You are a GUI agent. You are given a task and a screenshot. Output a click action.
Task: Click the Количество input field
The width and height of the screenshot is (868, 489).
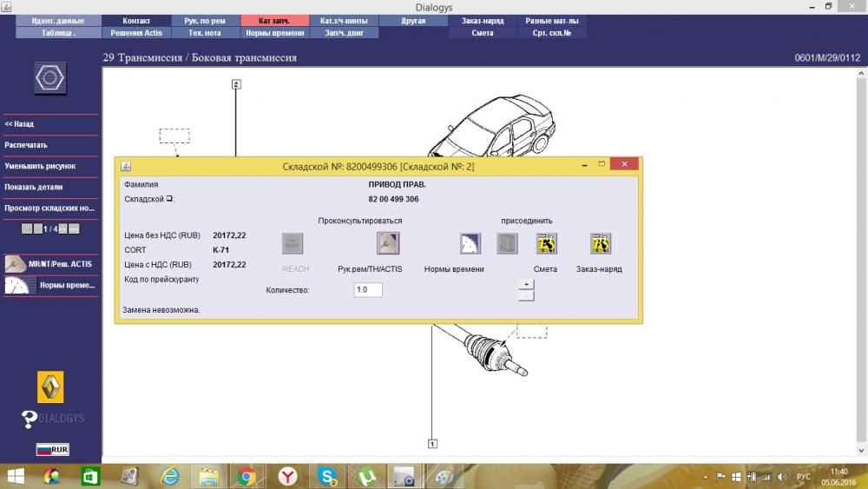pos(368,289)
